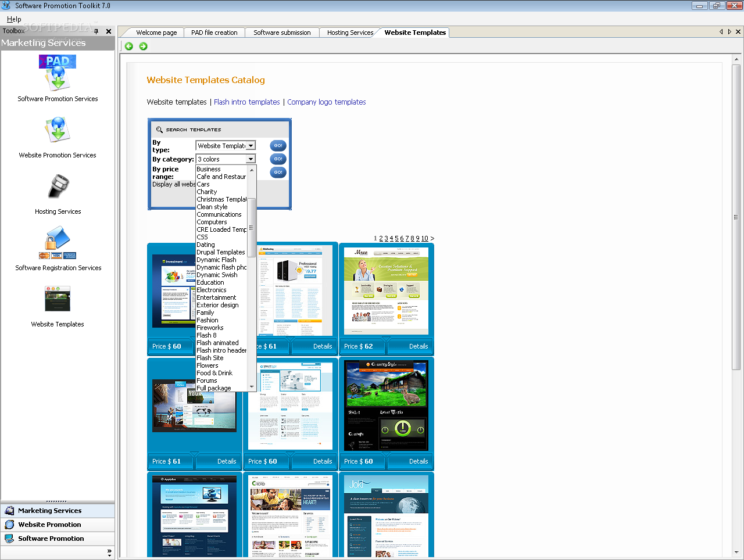Open Flash intro templates link
Viewport: 744px width, 560px height.
click(x=247, y=102)
